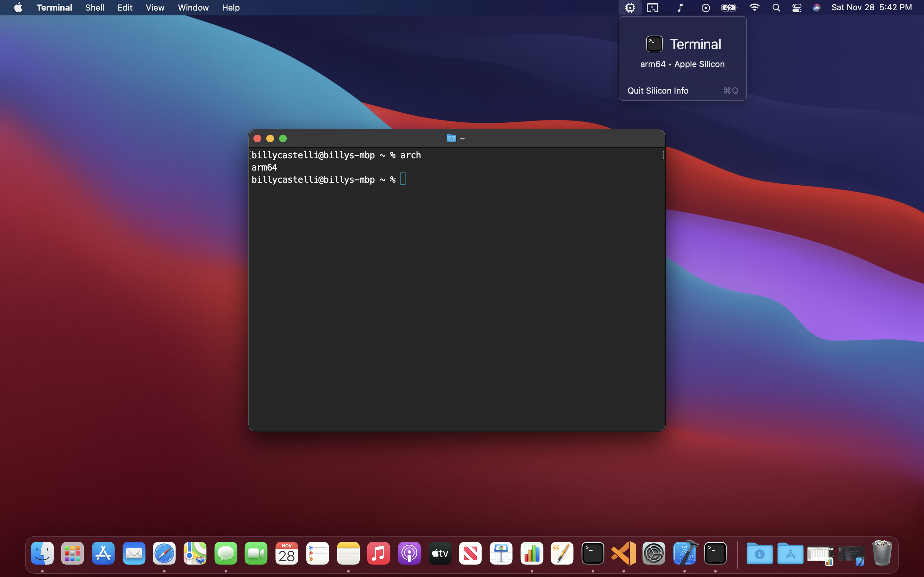The image size is (924, 577).
Task: Open Control Center from the menu bar
Action: point(797,8)
